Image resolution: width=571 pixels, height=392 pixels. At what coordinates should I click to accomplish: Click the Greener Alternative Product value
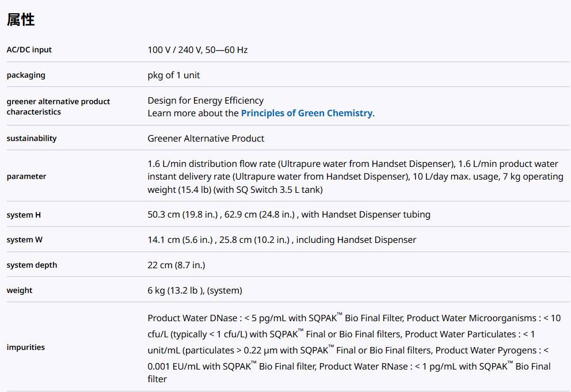[206, 139]
